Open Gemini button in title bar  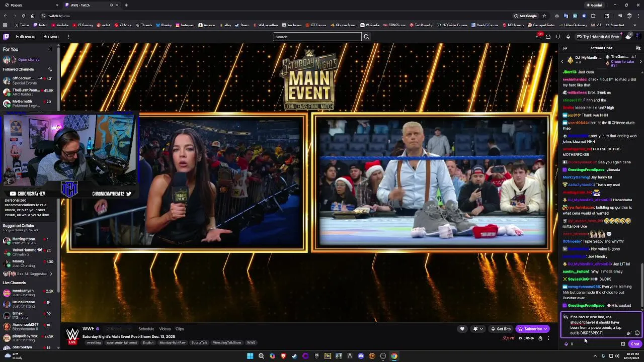tap(594, 5)
